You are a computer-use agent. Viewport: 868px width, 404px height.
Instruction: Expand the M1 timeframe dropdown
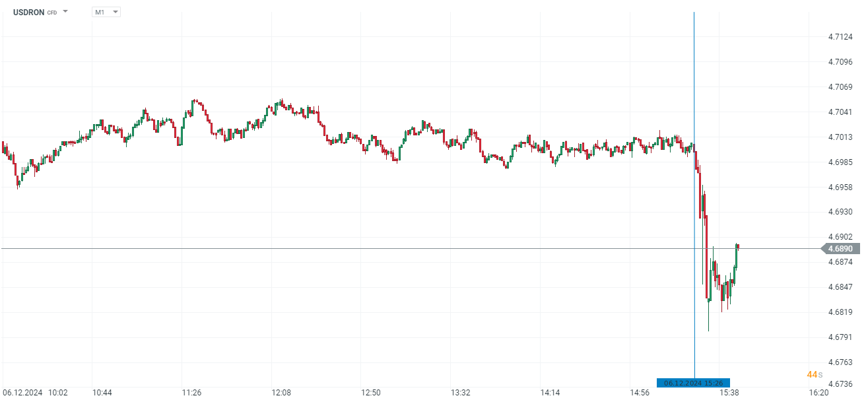point(115,12)
